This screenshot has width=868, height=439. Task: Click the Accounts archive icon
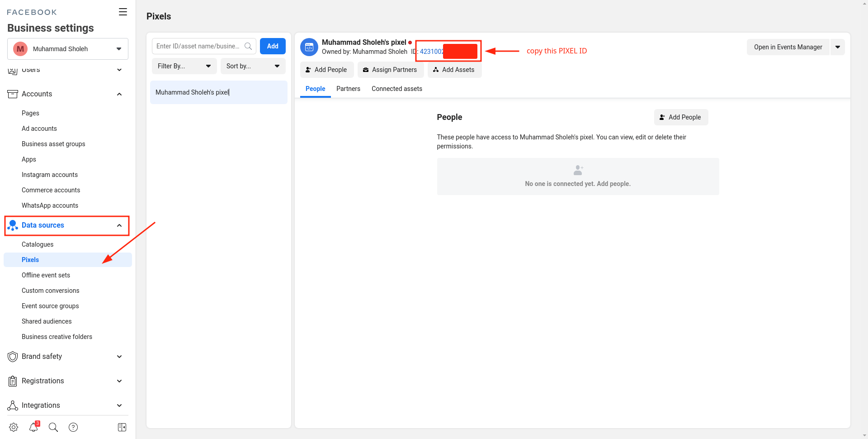click(x=13, y=94)
